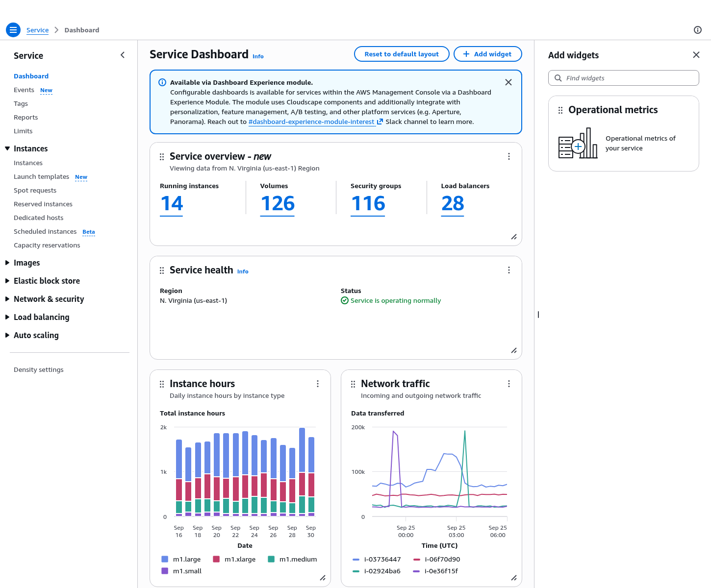Click the Security groups count 116

click(368, 204)
